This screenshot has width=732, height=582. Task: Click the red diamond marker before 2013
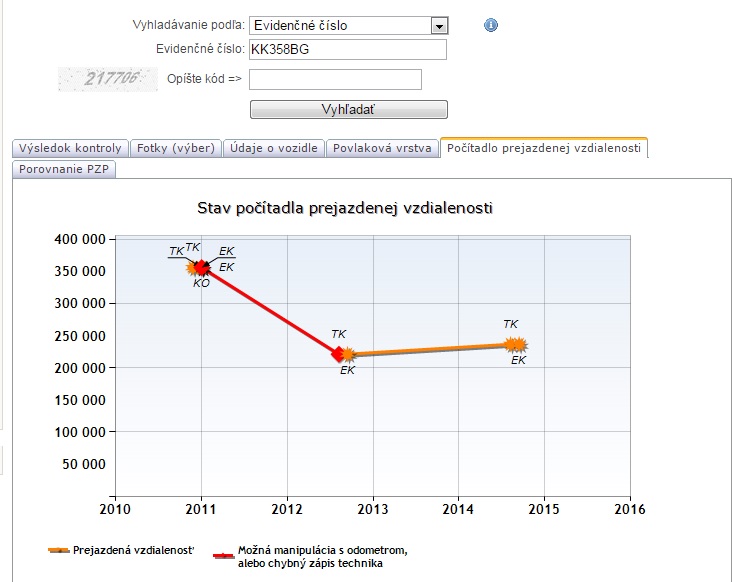338,354
